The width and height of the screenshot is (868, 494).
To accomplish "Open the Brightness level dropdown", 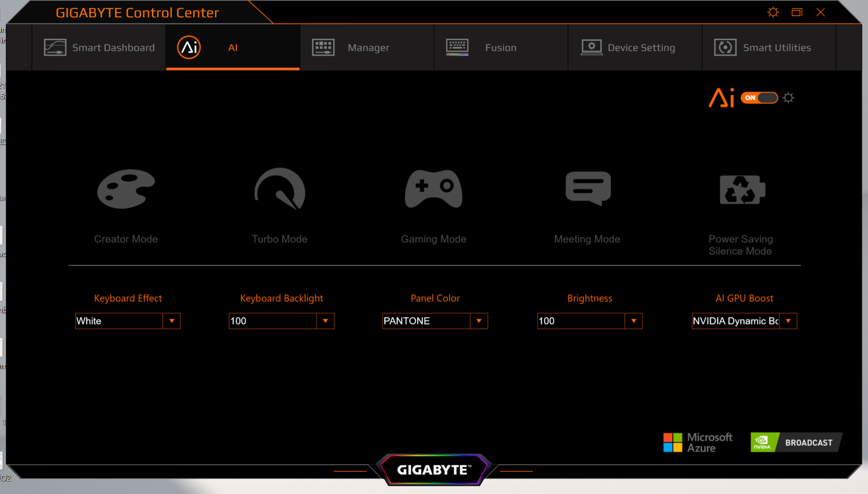I will pos(634,321).
